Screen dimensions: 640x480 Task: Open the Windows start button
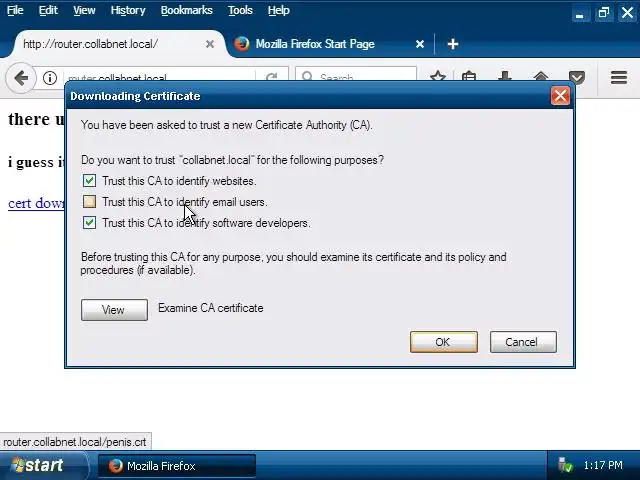click(44, 465)
